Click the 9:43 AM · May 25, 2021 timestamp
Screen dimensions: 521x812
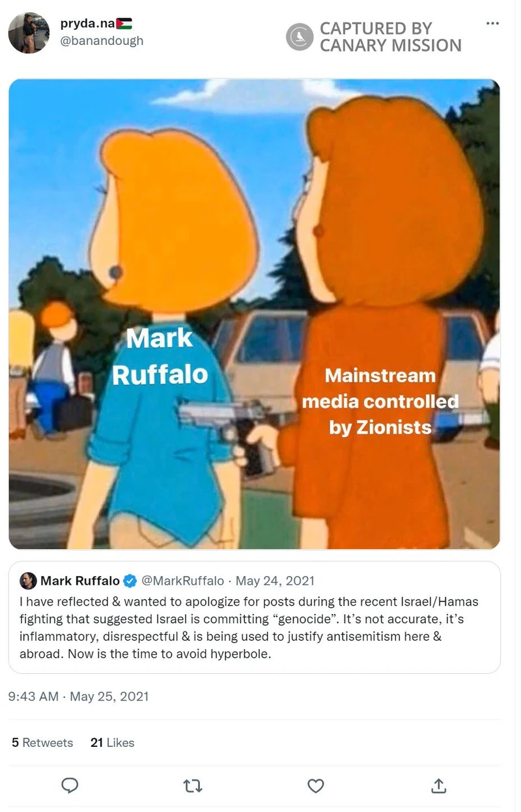pyautogui.click(x=78, y=696)
